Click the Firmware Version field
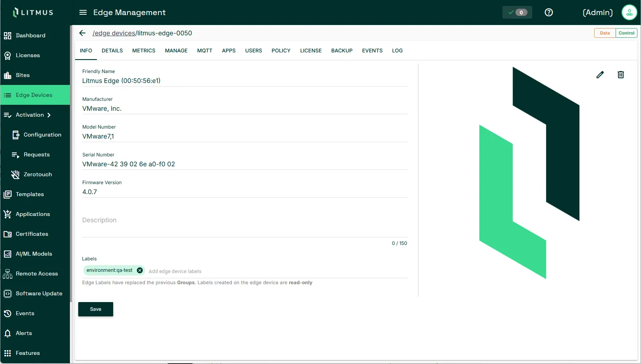Image resolution: width=641 pixels, height=364 pixels. (x=245, y=192)
